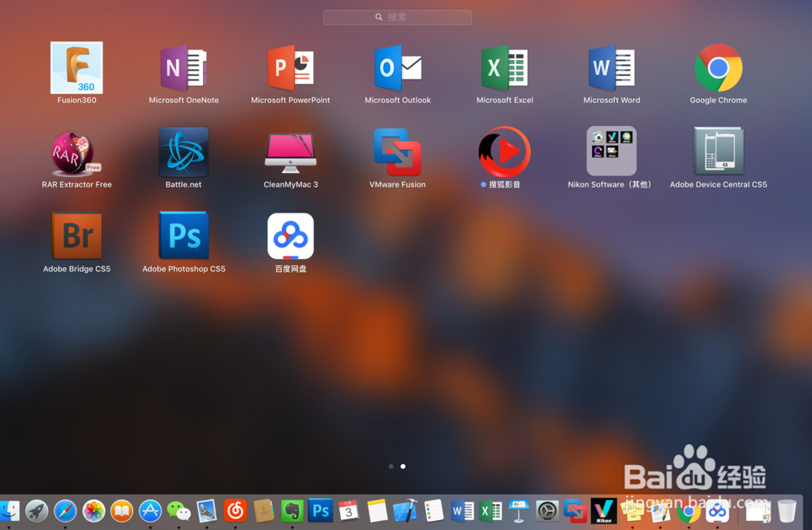Open NetEase Cloud Music in Dock
Image resolution: width=812 pixels, height=530 pixels.
pyautogui.click(x=235, y=511)
